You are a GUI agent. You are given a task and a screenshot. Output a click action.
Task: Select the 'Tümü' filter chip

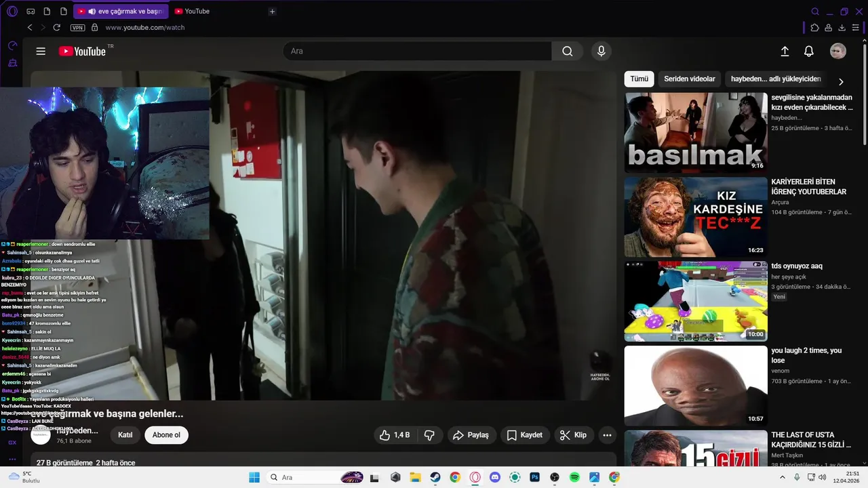tap(639, 79)
